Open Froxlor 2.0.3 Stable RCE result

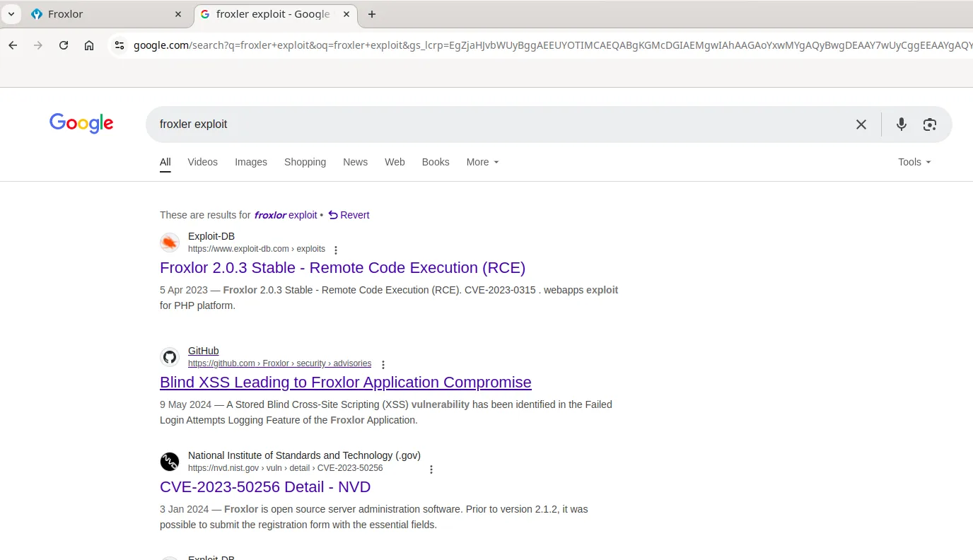(342, 267)
